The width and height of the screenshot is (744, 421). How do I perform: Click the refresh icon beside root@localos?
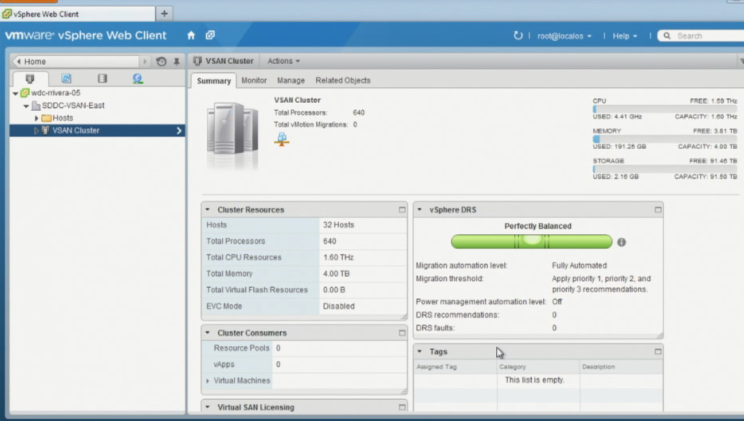point(518,35)
